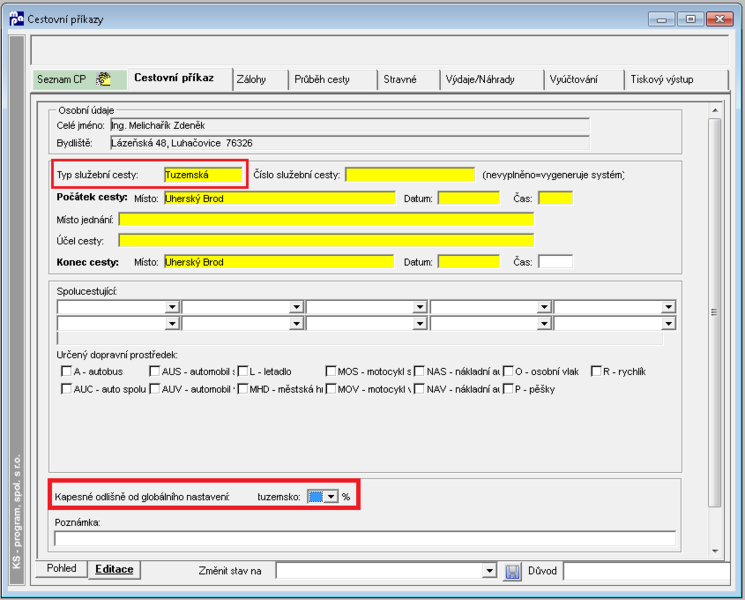
Task: Click the Místo jednání field
Action: point(326,219)
